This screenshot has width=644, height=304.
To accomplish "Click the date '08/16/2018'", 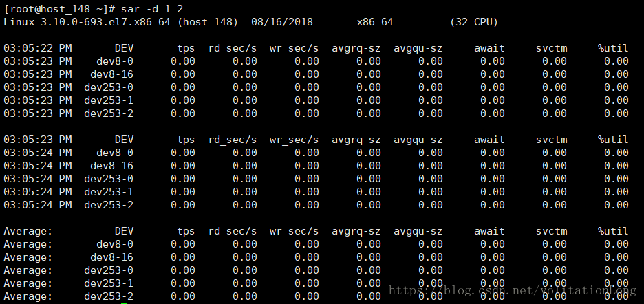I will pos(282,22).
